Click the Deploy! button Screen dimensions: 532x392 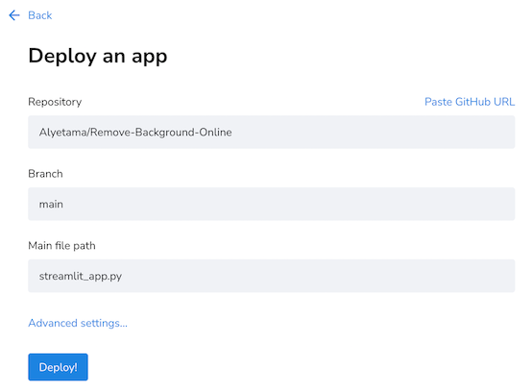(x=58, y=367)
